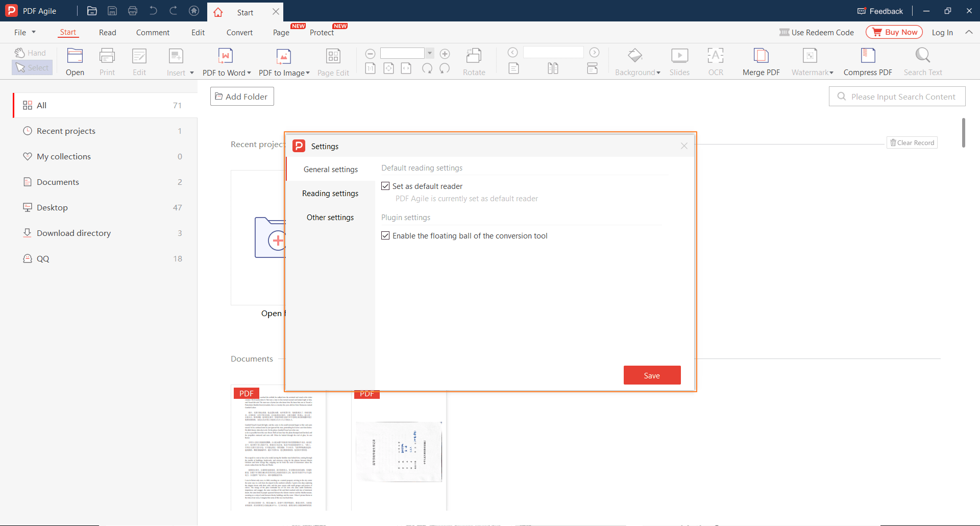Click the Clear Record button

(x=912, y=143)
